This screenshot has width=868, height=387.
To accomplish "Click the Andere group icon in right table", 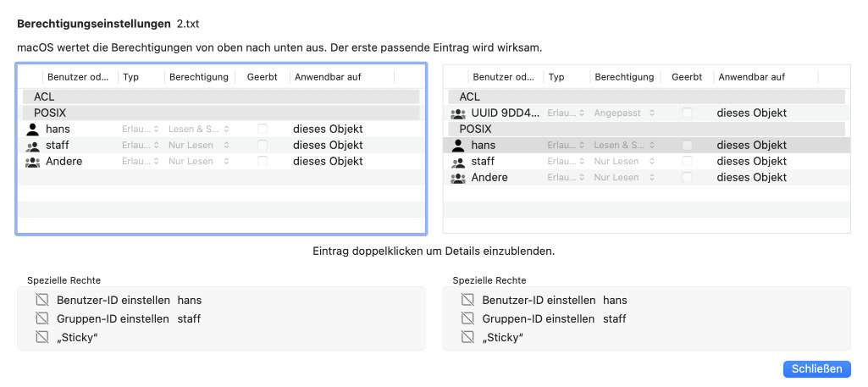I will [x=458, y=178].
